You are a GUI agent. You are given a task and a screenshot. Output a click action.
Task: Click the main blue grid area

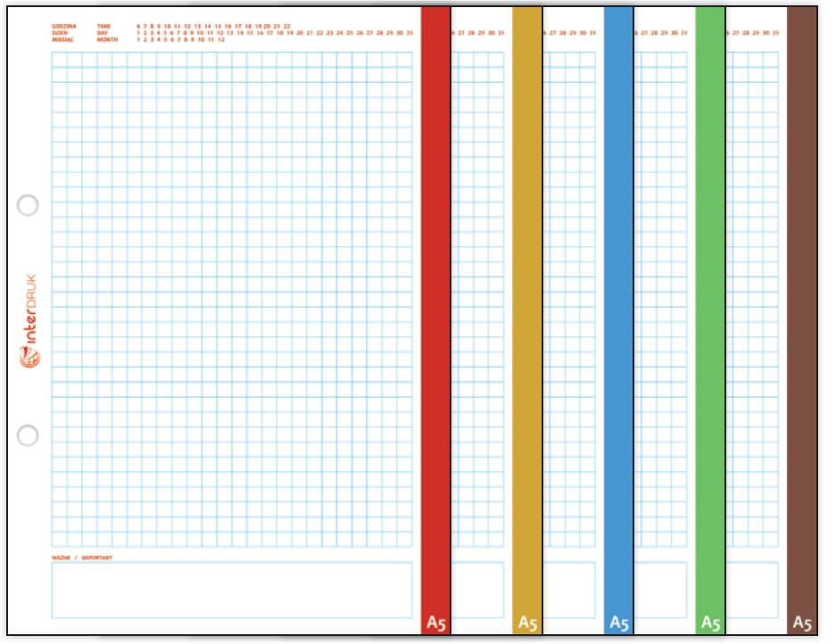(x=232, y=300)
